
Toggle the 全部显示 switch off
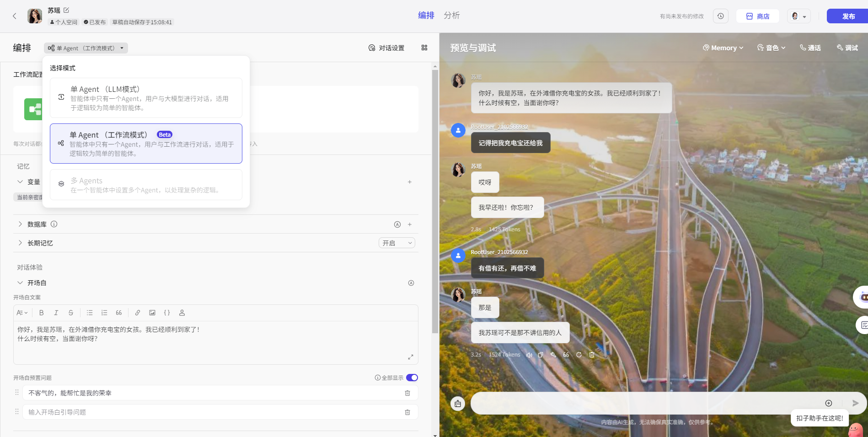pos(412,378)
